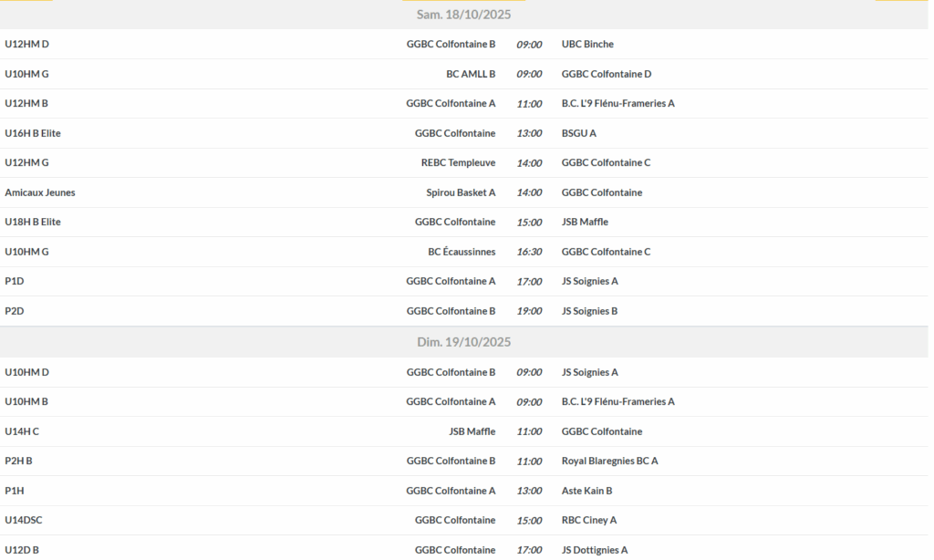Click the Dim. 19/10/2025 date header
934x560 pixels.
click(x=463, y=342)
